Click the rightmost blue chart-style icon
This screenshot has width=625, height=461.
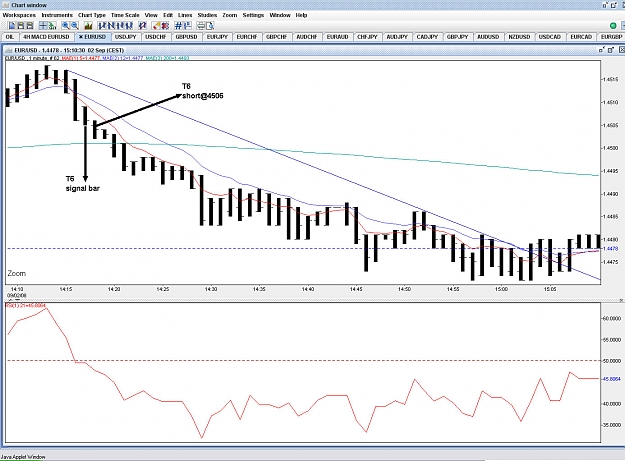click(129, 26)
